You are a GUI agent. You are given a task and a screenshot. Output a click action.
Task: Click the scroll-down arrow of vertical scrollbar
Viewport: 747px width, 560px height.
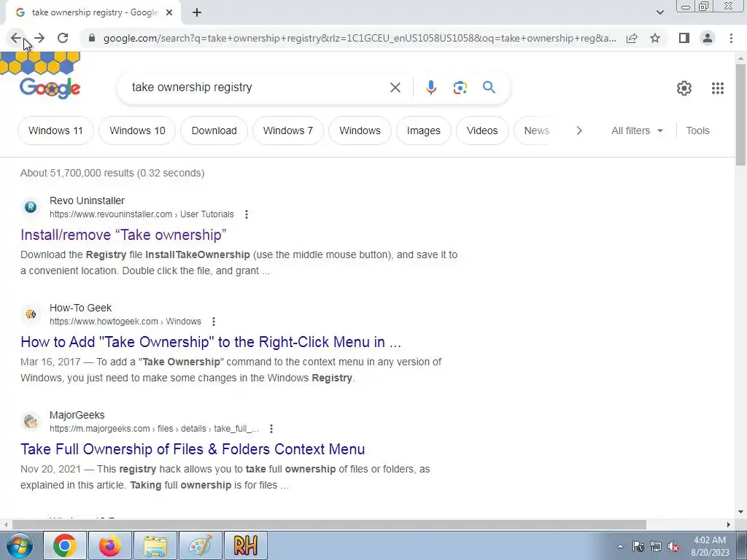pyautogui.click(x=740, y=513)
